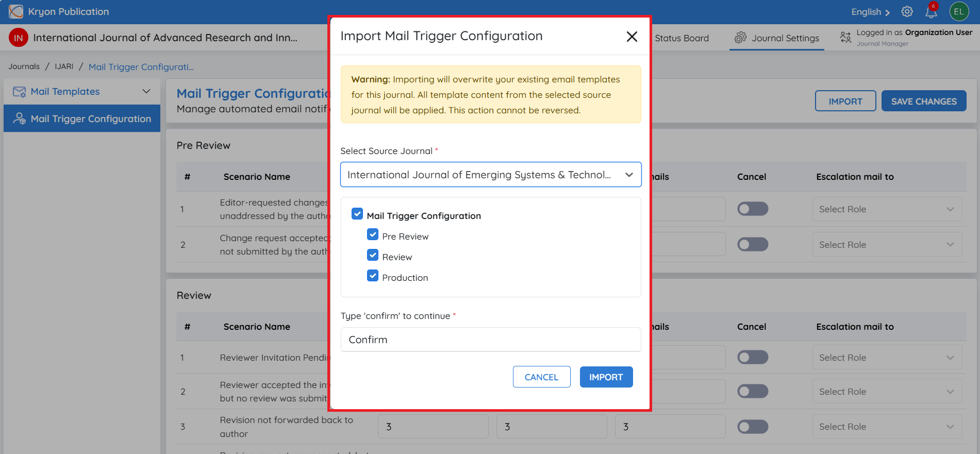Open the English language selector
Screen dimensions: 980x454
870,12
